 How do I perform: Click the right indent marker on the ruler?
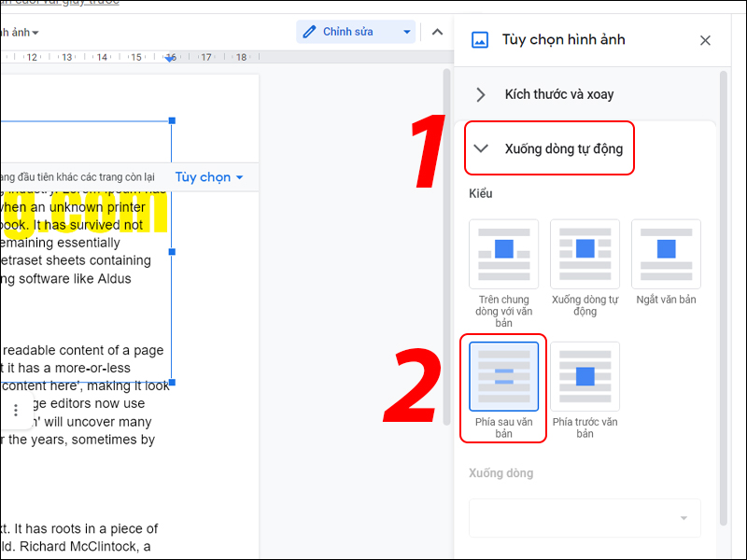click(x=170, y=58)
